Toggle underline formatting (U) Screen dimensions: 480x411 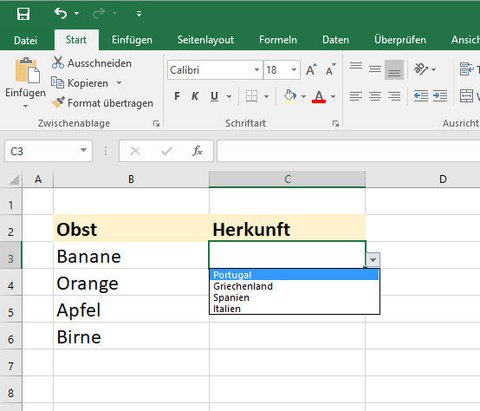(x=214, y=96)
